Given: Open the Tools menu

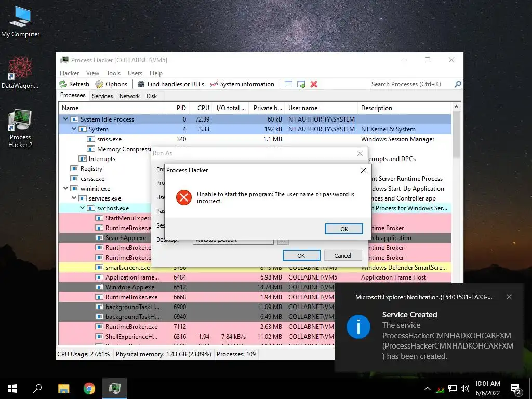Looking at the screenshot, I should pyautogui.click(x=113, y=73).
